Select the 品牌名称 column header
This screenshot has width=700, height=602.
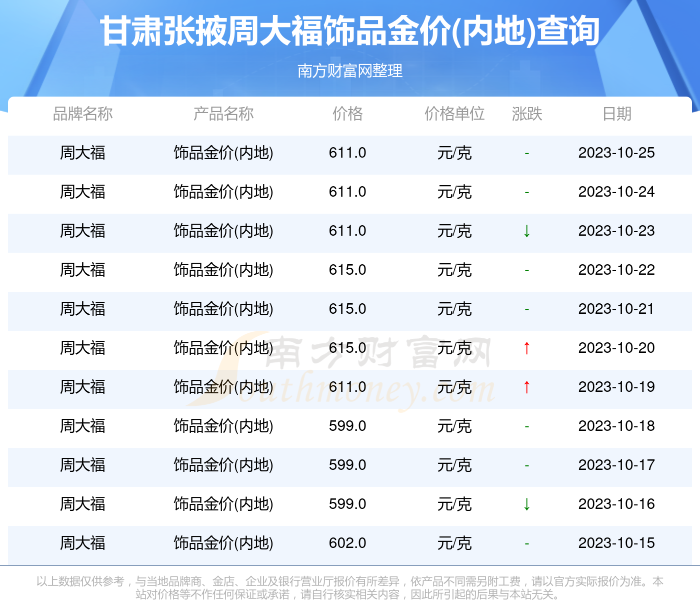[83, 114]
